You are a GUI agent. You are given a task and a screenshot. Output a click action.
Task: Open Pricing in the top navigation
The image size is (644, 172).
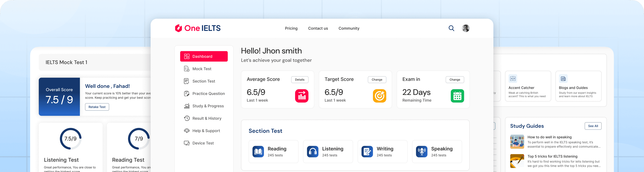point(291,28)
